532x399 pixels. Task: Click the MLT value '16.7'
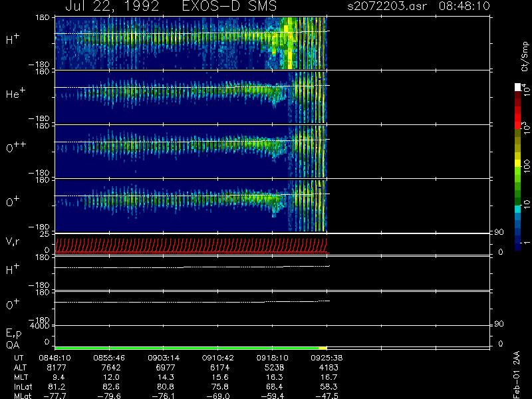pyautogui.click(x=329, y=377)
